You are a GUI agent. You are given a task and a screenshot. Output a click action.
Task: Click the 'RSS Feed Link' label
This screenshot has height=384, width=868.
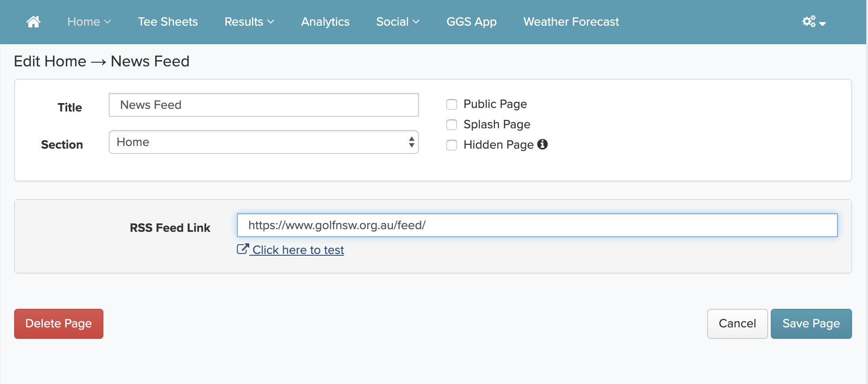coord(170,228)
